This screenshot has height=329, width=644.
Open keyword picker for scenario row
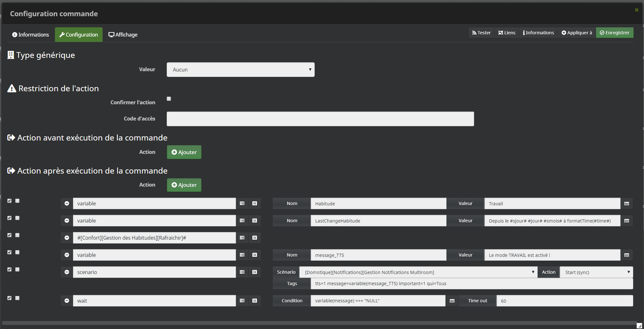[242, 272]
